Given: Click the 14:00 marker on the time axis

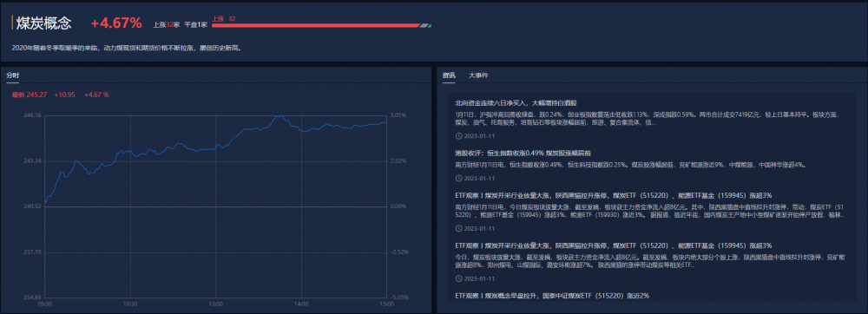Looking at the screenshot, I should tap(302, 304).
